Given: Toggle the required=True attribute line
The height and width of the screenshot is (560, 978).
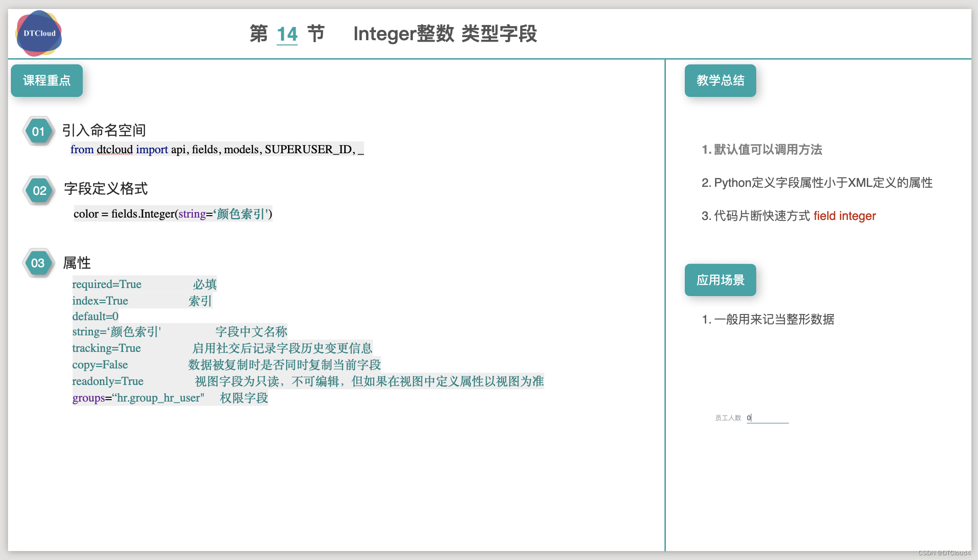Looking at the screenshot, I should click(x=107, y=284).
